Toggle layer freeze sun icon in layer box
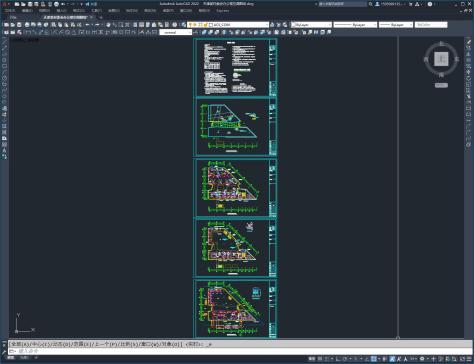 [x=195, y=25]
